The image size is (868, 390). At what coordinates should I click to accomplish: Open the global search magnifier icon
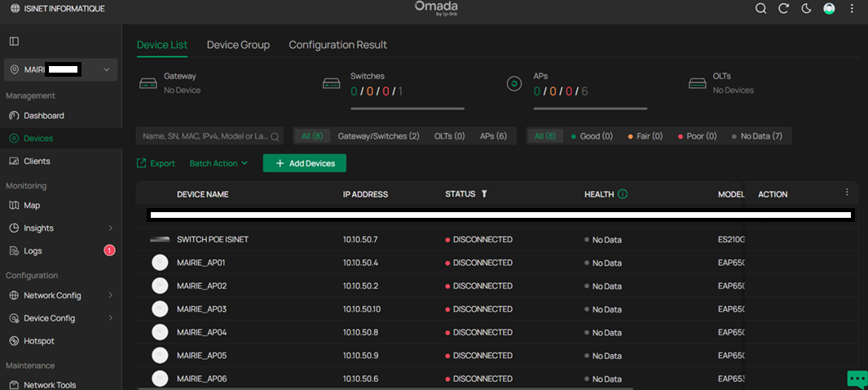tap(761, 8)
